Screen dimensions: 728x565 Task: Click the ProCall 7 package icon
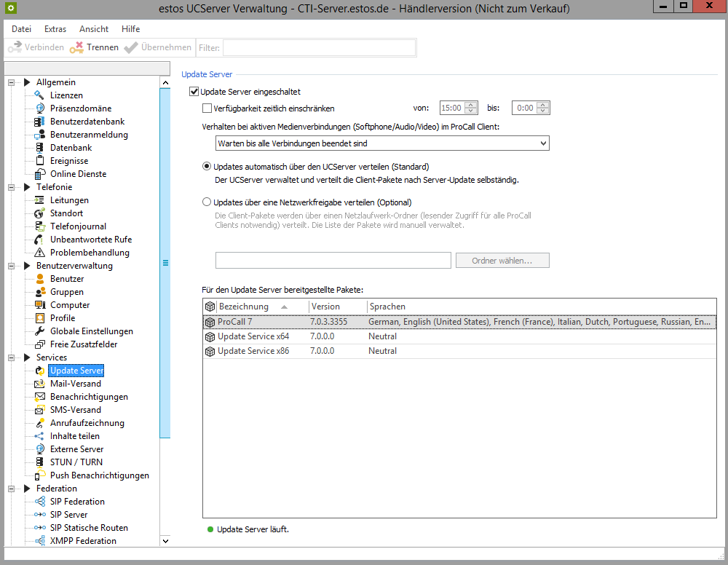point(210,322)
